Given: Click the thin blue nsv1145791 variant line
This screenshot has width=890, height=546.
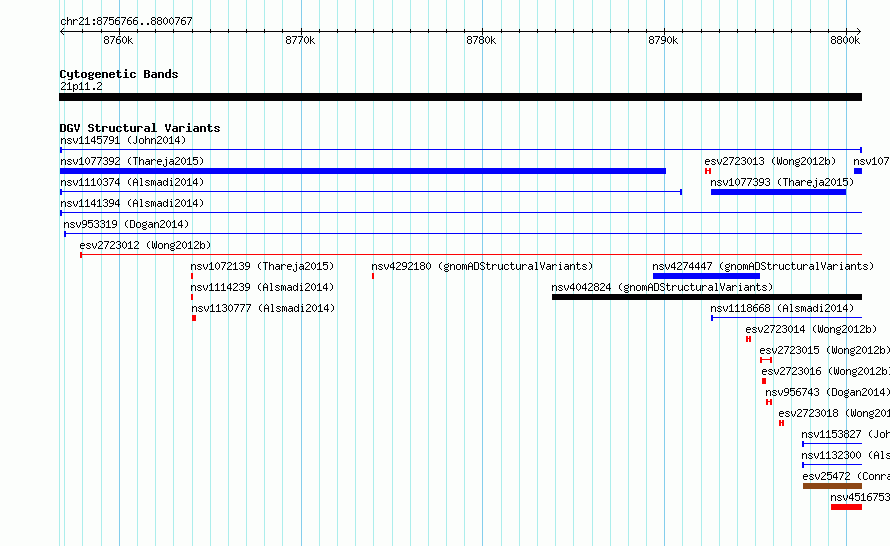Looking at the screenshot, I should click(461, 150).
